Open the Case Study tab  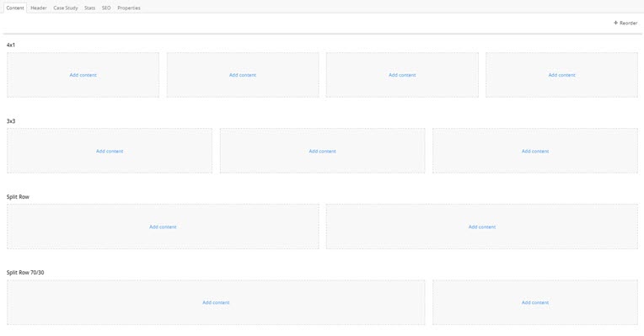(x=65, y=8)
